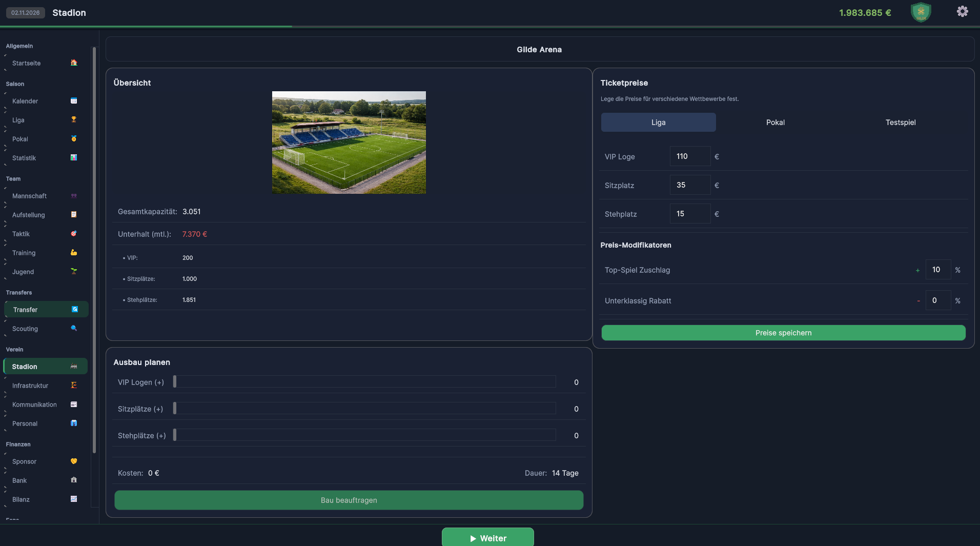Click the Stehplatz price field
This screenshot has height=546, width=980.
point(690,214)
